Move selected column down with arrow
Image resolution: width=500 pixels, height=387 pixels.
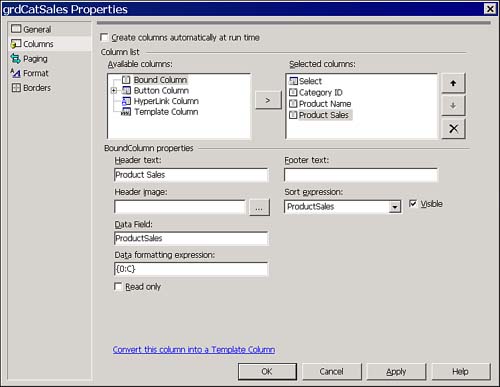coord(453,106)
